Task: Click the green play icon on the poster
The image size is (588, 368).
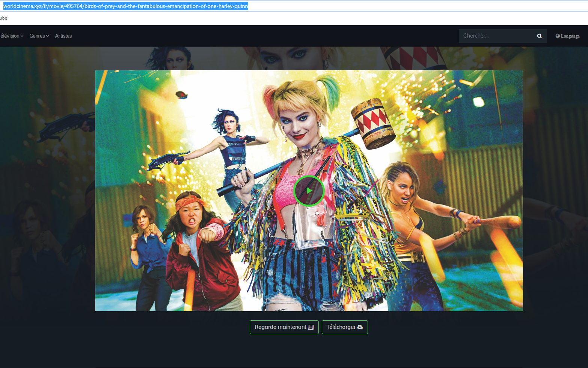Action: click(x=309, y=191)
